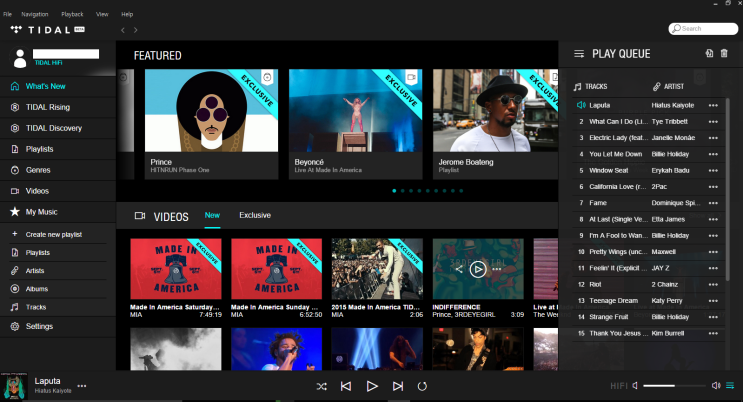Open options dots for now playing Laputa
The width and height of the screenshot is (743, 402).
coord(82,386)
